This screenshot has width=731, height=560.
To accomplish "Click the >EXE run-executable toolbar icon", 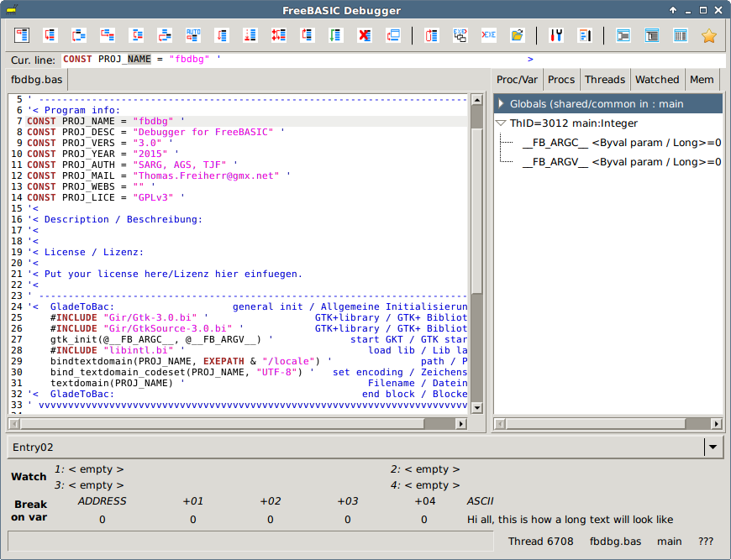I will (x=488, y=35).
